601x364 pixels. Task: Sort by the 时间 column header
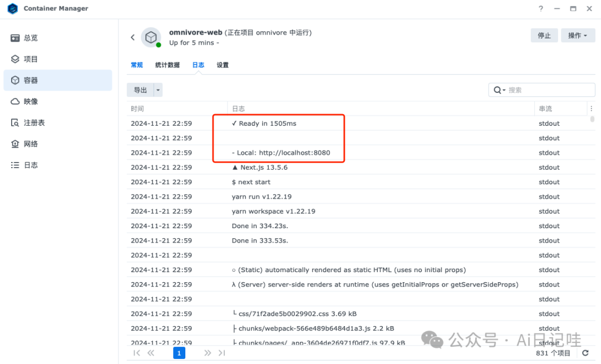(x=177, y=109)
